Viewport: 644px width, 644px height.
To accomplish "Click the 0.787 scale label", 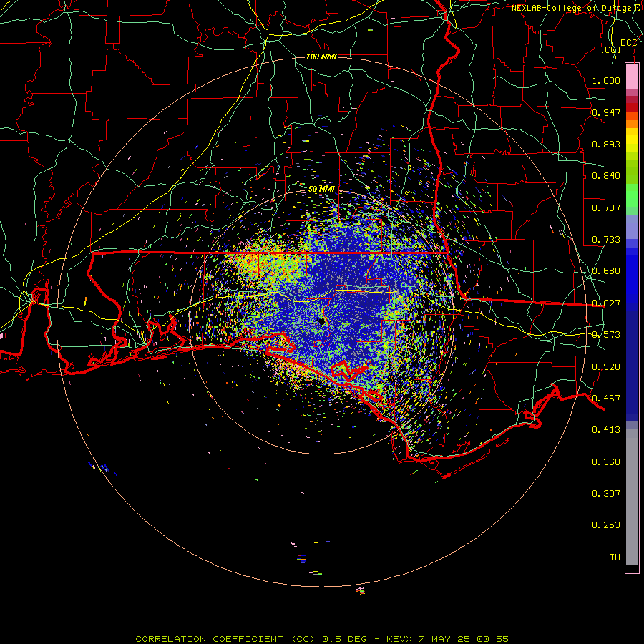I will pos(606,208).
